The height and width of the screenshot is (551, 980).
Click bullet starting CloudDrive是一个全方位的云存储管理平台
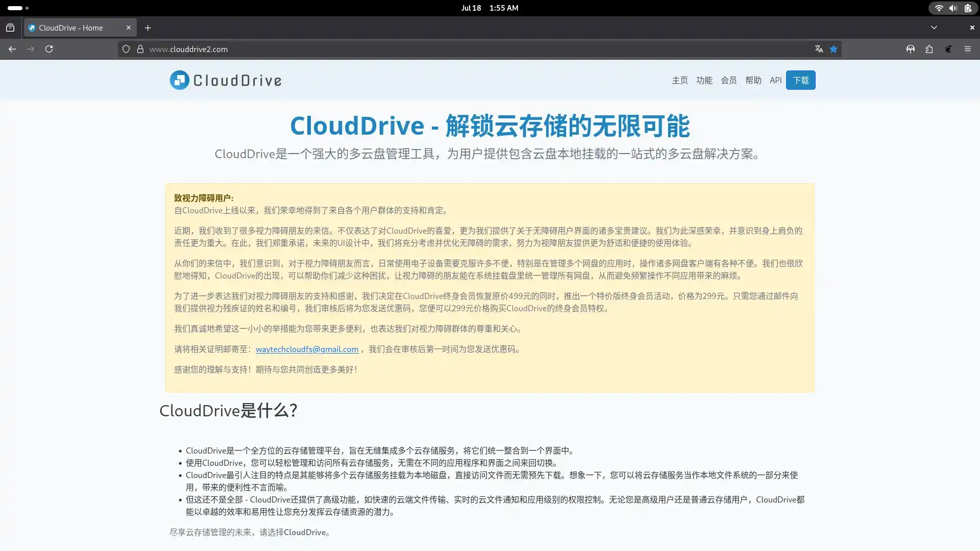click(381, 450)
